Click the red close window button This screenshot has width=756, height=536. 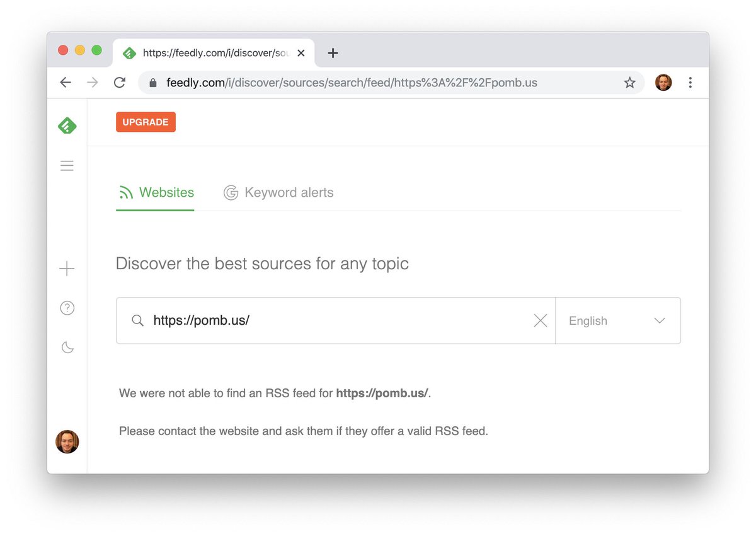tap(63, 50)
